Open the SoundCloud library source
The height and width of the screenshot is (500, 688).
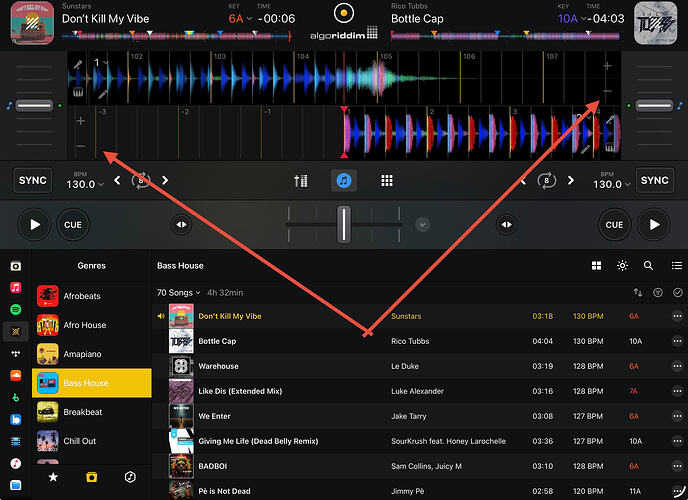[x=15, y=376]
